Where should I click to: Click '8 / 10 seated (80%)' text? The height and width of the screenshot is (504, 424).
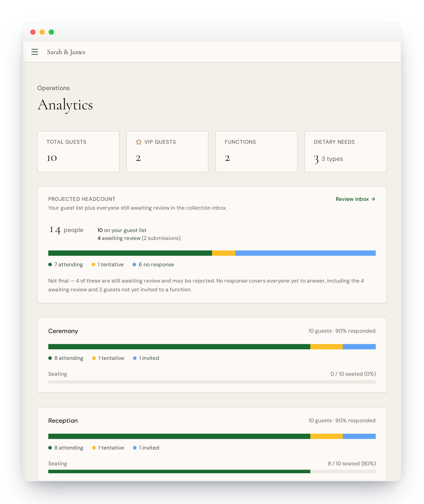(352, 464)
